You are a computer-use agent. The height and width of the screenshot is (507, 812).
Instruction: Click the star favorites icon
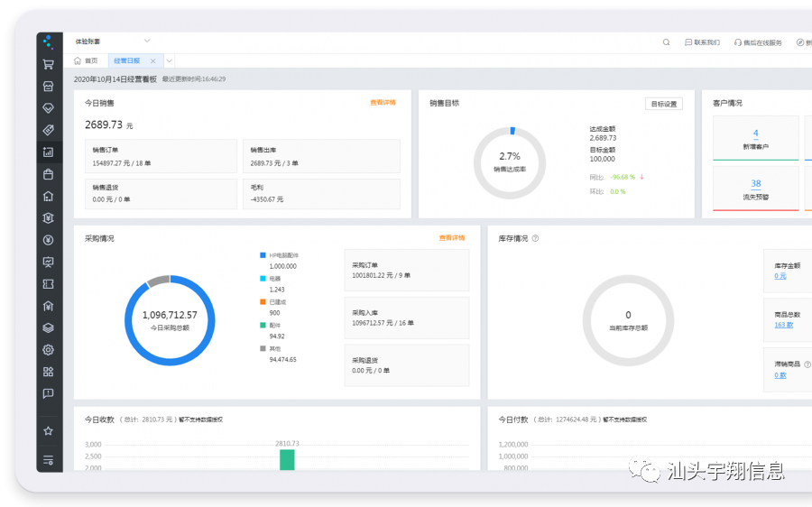coord(49,430)
